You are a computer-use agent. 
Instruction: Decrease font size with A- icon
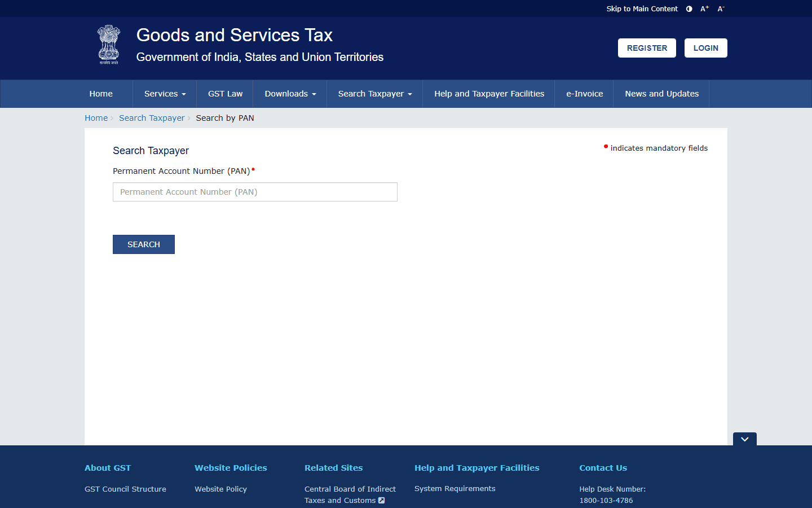[x=721, y=9]
